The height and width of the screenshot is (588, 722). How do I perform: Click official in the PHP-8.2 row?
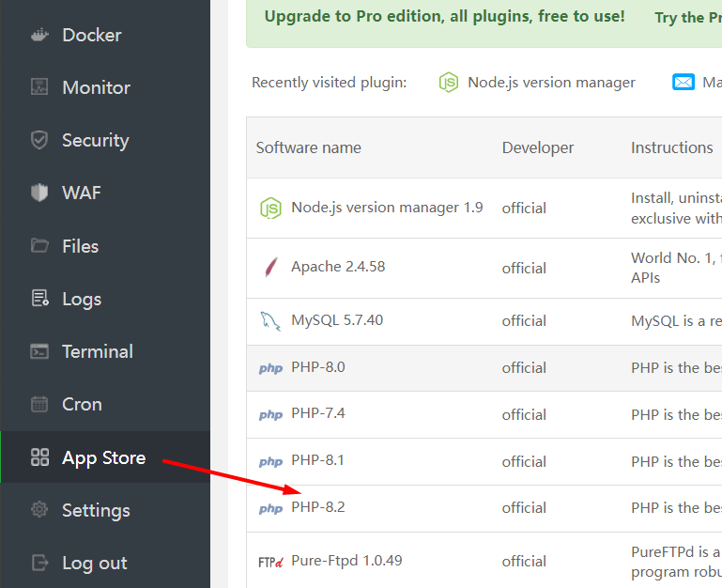524,508
